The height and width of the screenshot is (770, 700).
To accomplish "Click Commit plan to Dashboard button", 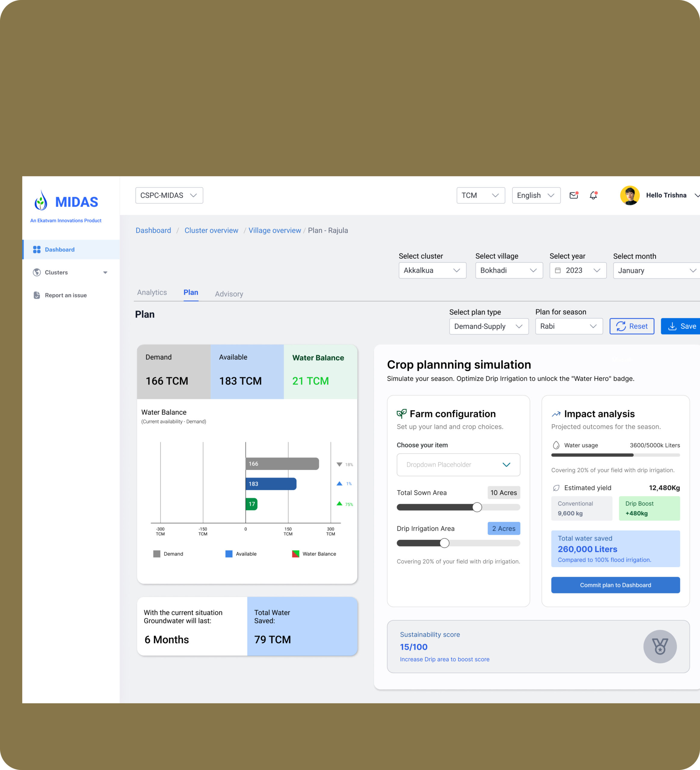I will [x=615, y=585].
